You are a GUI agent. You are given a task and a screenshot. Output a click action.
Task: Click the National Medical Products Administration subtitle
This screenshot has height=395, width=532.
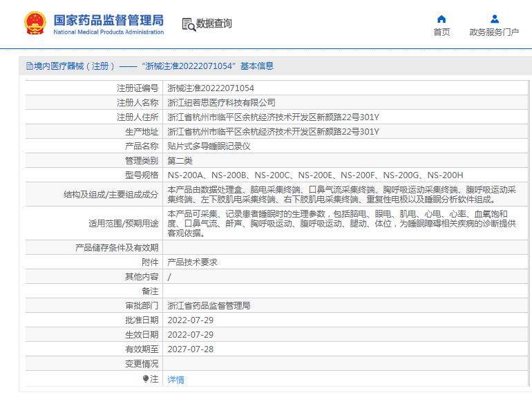(108, 32)
